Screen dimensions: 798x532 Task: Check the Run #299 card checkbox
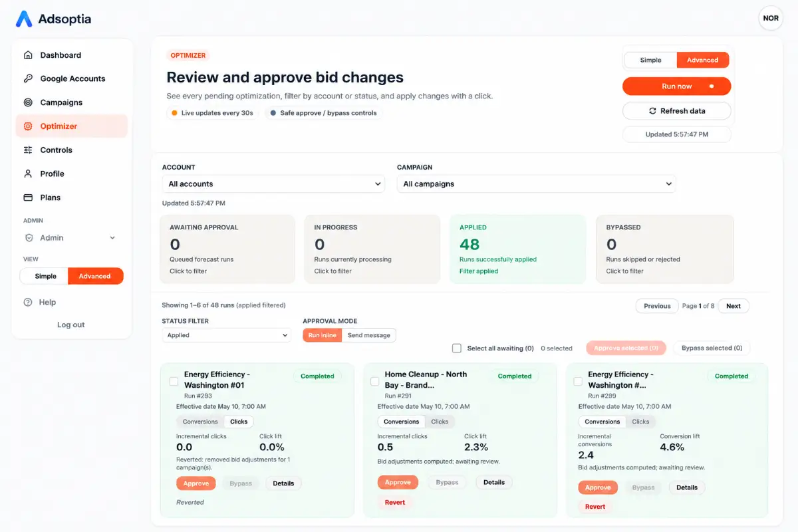pos(578,382)
